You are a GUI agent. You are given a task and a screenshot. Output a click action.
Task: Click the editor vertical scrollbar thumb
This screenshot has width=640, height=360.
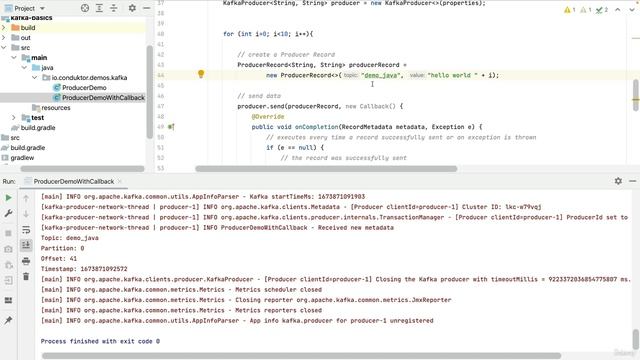tap(636, 95)
